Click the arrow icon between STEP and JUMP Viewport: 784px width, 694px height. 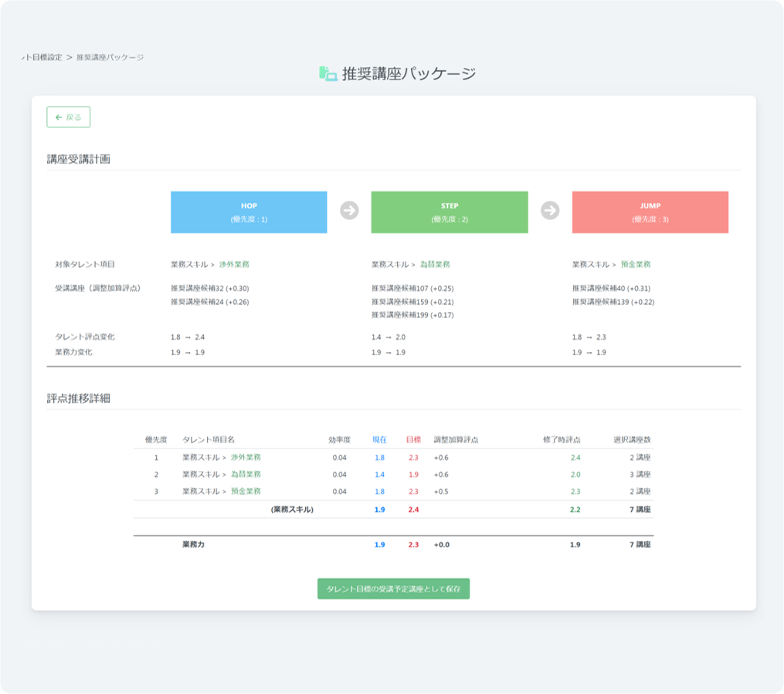550,211
